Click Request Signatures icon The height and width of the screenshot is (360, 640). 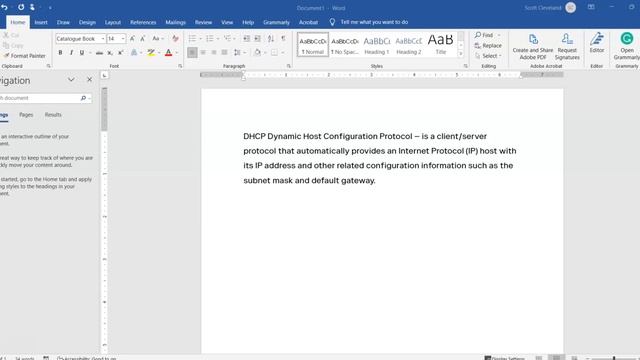(x=567, y=47)
